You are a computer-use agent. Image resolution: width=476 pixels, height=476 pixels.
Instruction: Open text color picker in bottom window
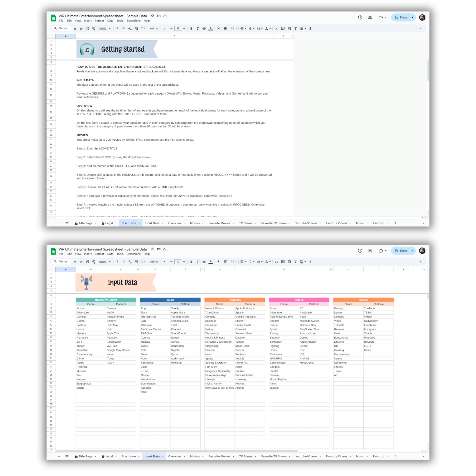click(211, 262)
